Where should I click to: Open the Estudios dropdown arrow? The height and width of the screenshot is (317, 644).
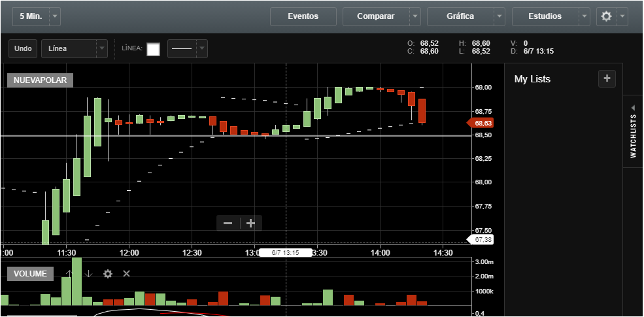[x=585, y=16]
